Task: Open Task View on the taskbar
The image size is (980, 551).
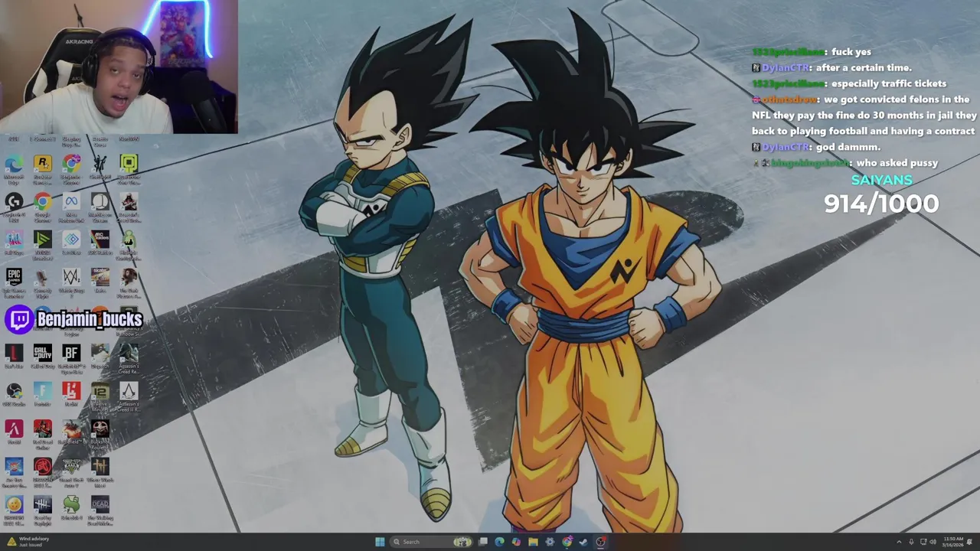Action: pos(483,542)
